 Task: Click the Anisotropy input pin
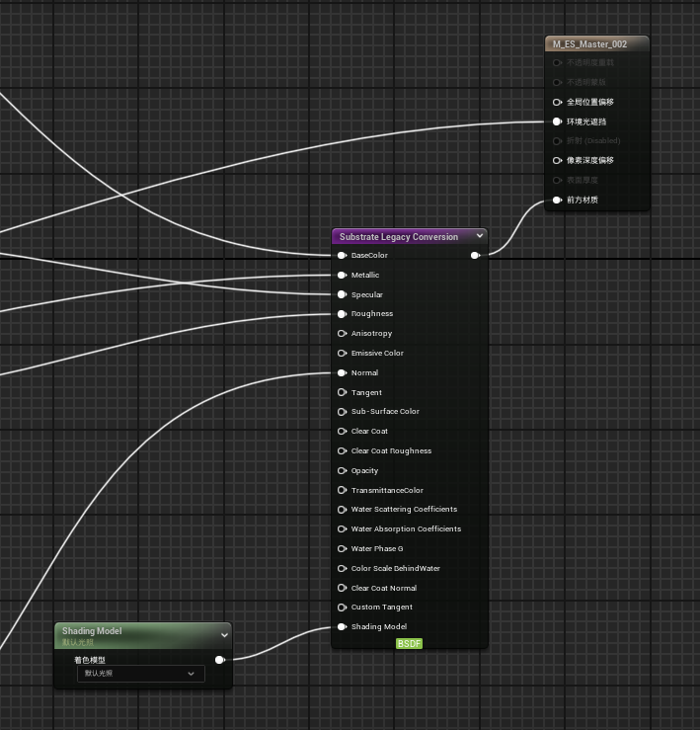342,333
